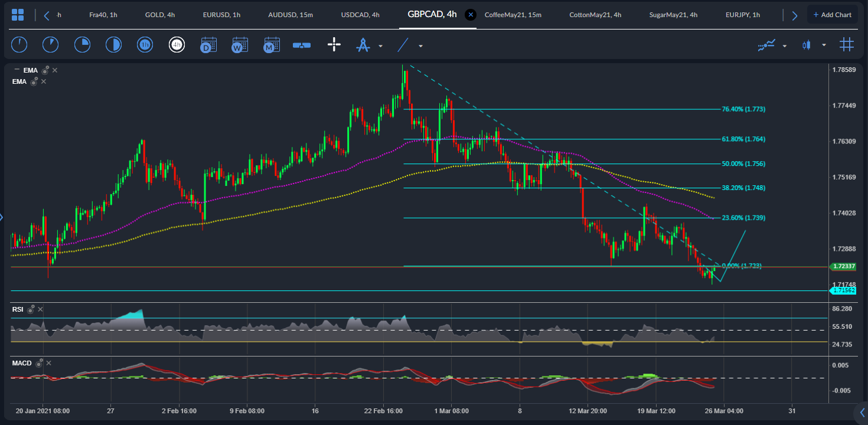Open the indicators dropdown arrow
The image size is (868, 425).
785,45
